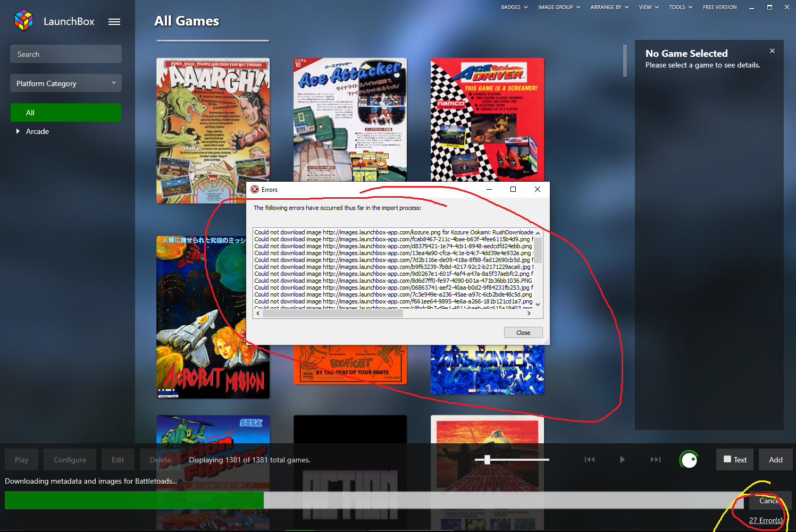Open the TOOLS menu
Image resolution: width=796 pixels, height=532 pixels.
(681, 7)
